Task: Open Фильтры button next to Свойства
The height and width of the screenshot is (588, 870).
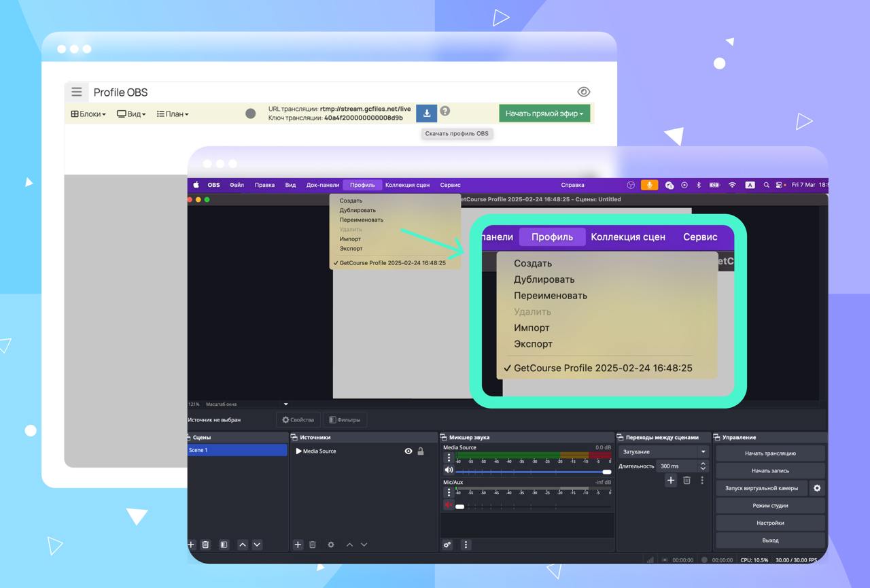Action: [x=345, y=420]
